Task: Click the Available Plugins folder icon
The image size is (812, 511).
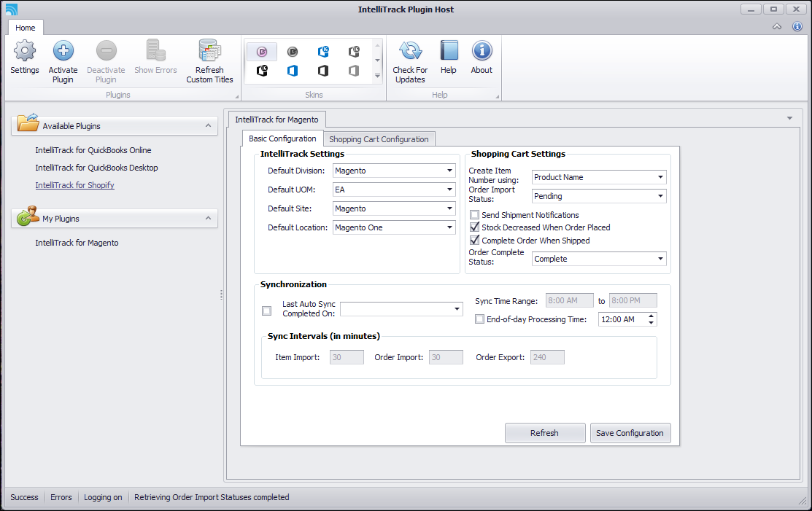Action: (28, 122)
